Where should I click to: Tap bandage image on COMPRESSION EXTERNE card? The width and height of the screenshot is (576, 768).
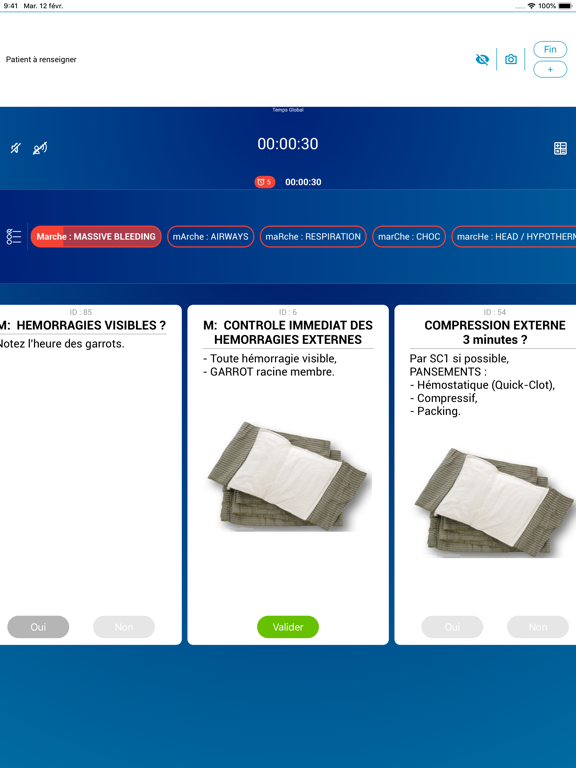pos(495,503)
